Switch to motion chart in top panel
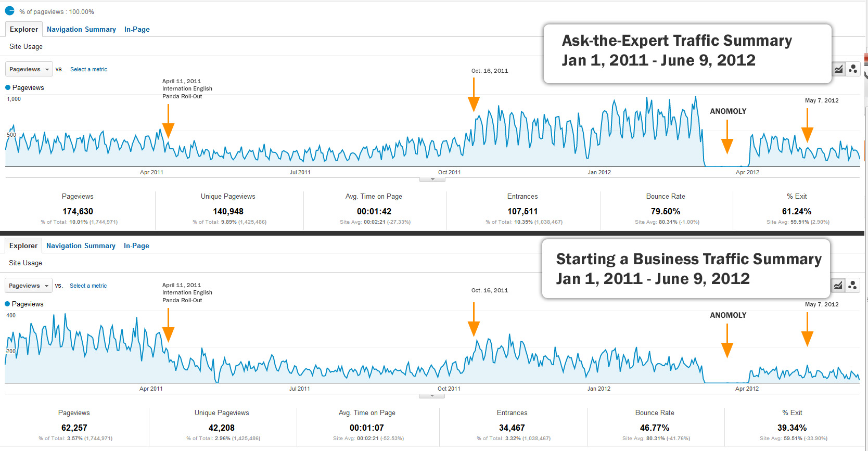The image size is (868, 451). (853, 69)
